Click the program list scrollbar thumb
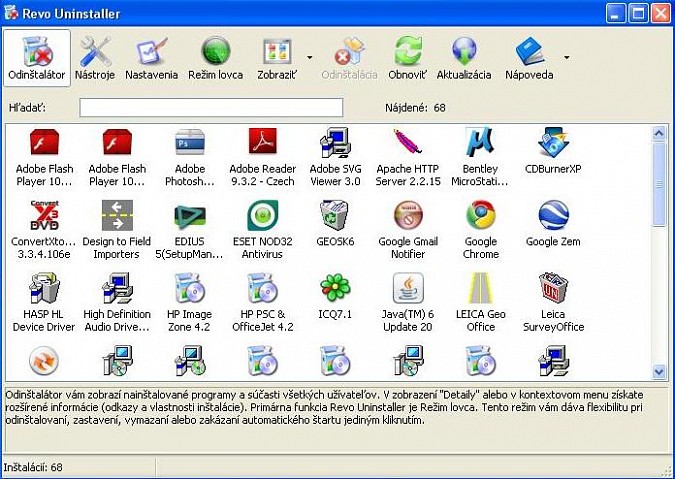The width and height of the screenshot is (675, 479). [x=659, y=184]
